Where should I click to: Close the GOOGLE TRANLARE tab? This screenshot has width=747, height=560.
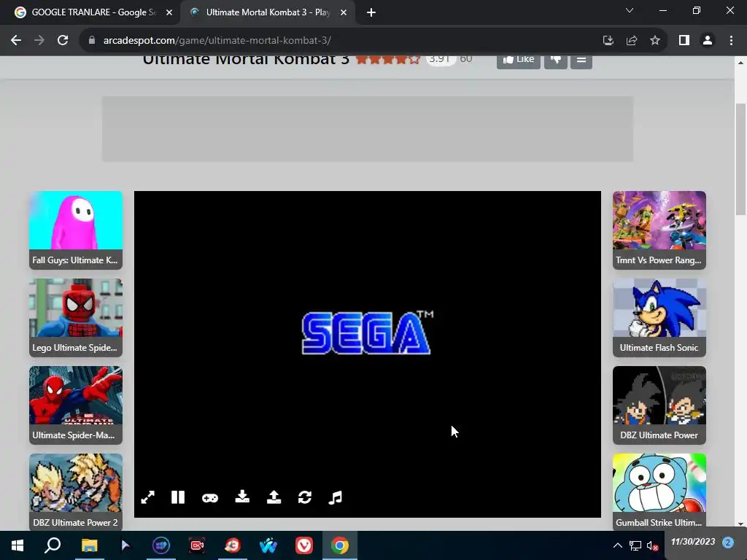(x=169, y=12)
